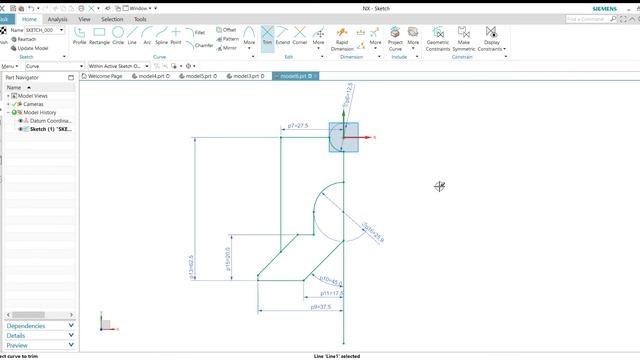Toggle the Cameras green checkmark
The image size is (640, 360).
14,104
